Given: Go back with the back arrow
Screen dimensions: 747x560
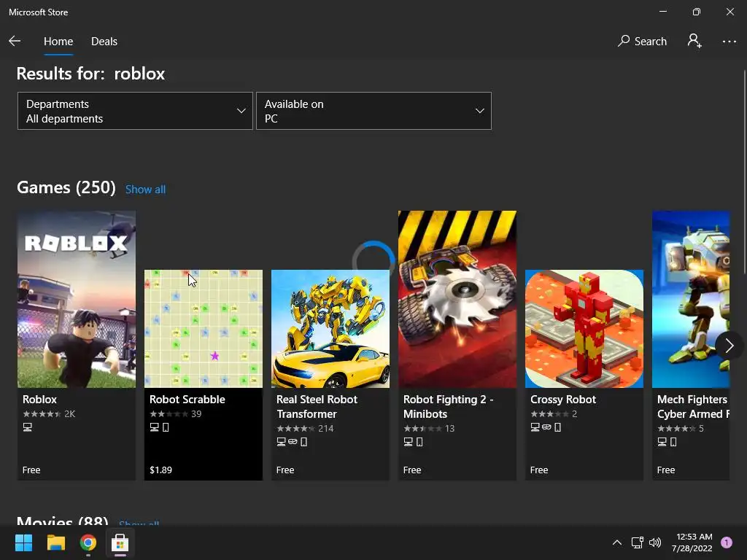Looking at the screenshot, I should [15, 41].
